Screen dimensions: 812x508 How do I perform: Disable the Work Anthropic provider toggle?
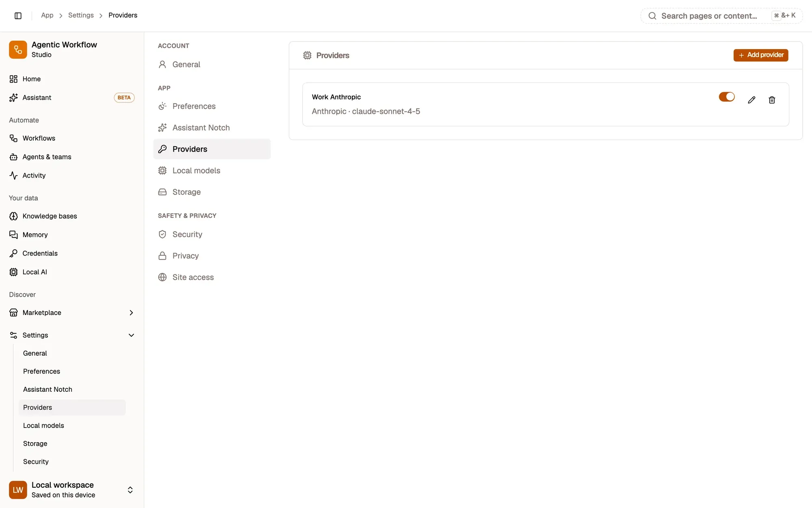coord(727,97)
